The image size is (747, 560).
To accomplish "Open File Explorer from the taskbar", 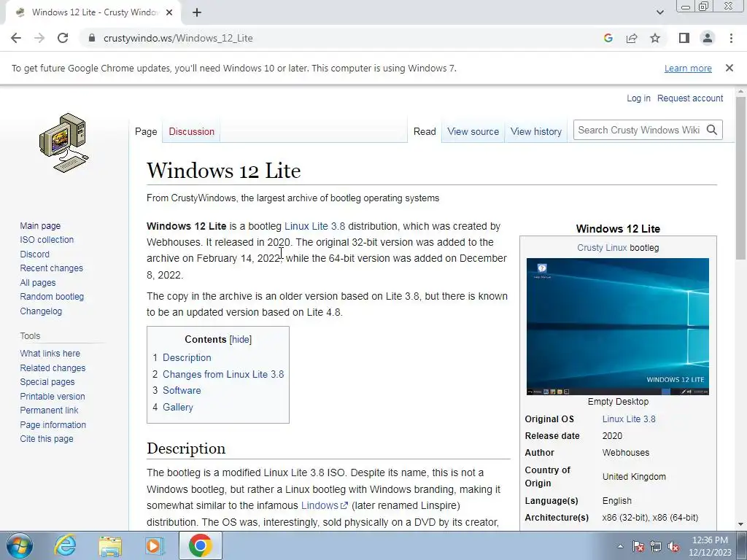I will (110, 545).
